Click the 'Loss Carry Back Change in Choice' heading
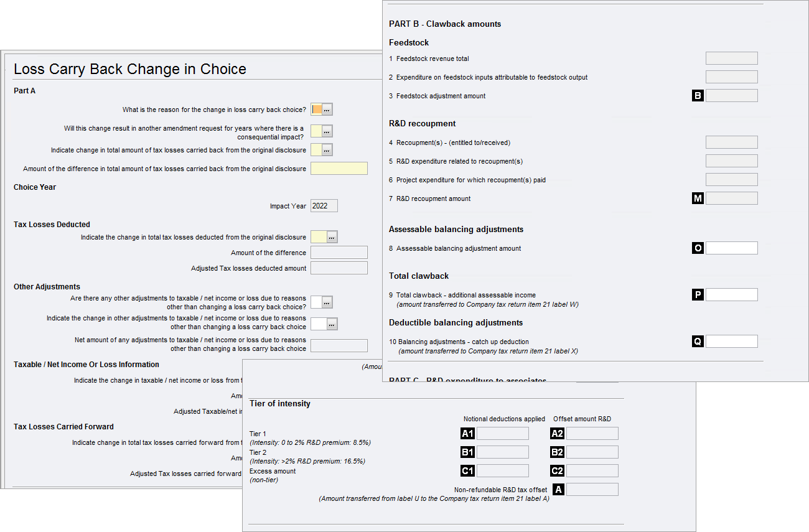The image size is (809, 532). click(x=130, y=69)
